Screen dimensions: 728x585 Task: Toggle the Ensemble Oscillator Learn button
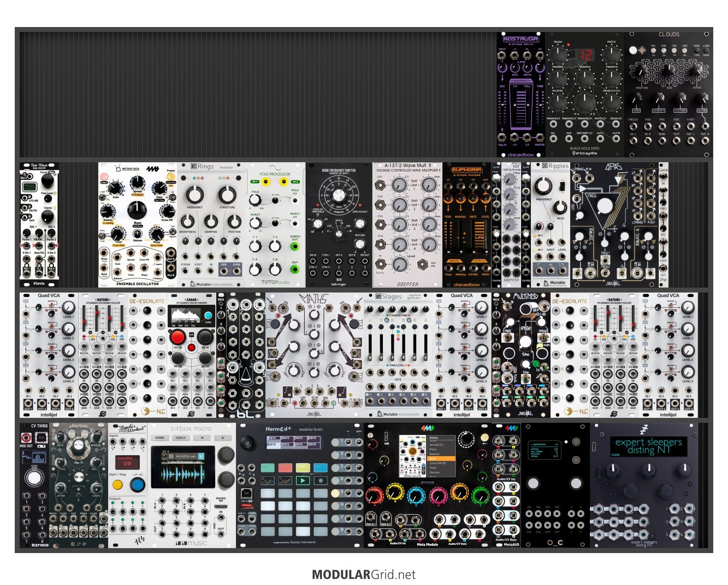(x=104, y=176)
